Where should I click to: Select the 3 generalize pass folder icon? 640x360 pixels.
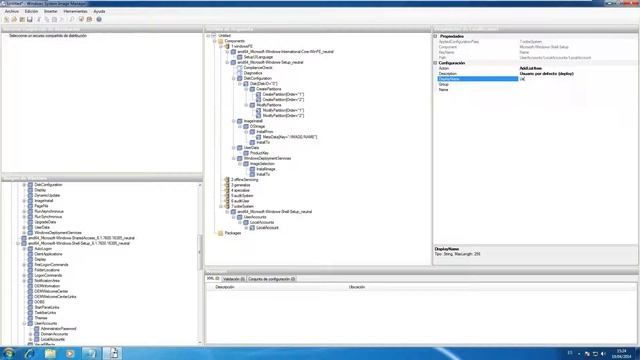227,185
